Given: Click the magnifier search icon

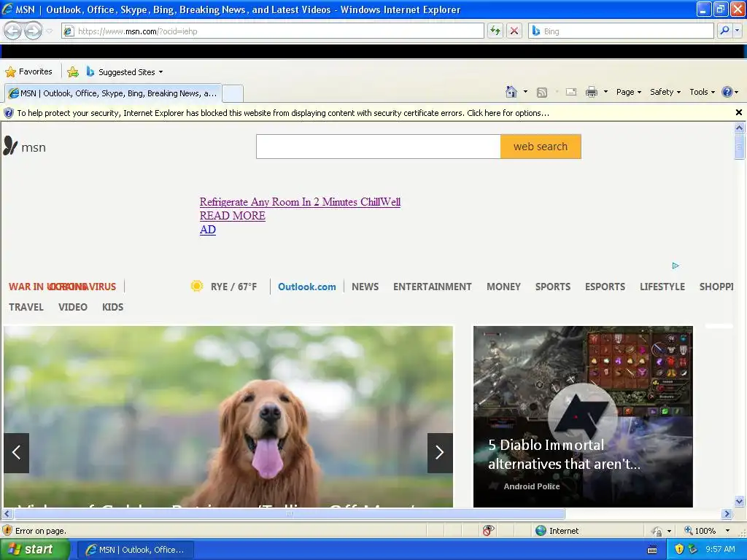Looking at the screenshot, I should click(x=724, y=31).
